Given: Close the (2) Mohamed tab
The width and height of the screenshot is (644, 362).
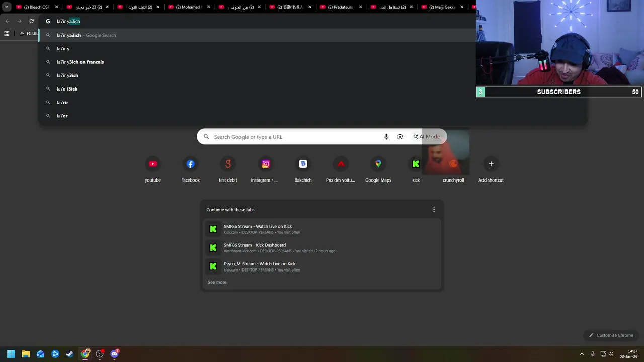Looking at the screenshot, I should [208, 7].
